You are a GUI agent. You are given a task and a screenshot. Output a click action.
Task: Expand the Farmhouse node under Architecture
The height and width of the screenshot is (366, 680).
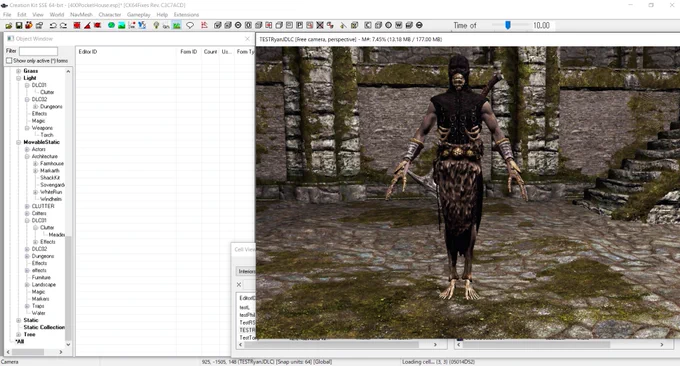click(36, 163)
